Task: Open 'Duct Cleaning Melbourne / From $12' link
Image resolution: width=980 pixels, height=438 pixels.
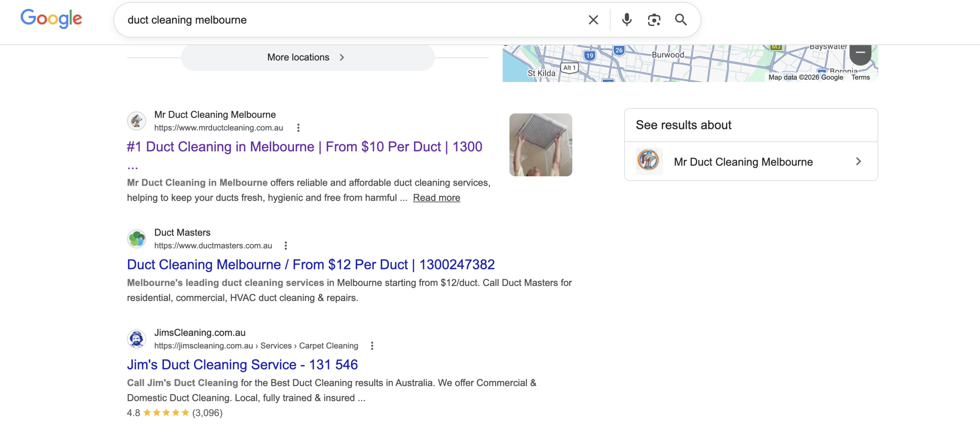Action: click(310, 265)
